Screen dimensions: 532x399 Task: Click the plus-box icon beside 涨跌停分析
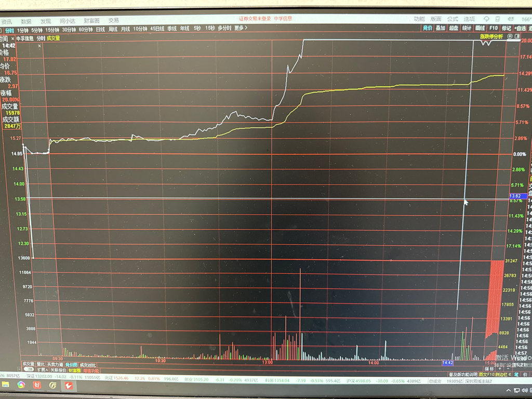click(510, 36)
